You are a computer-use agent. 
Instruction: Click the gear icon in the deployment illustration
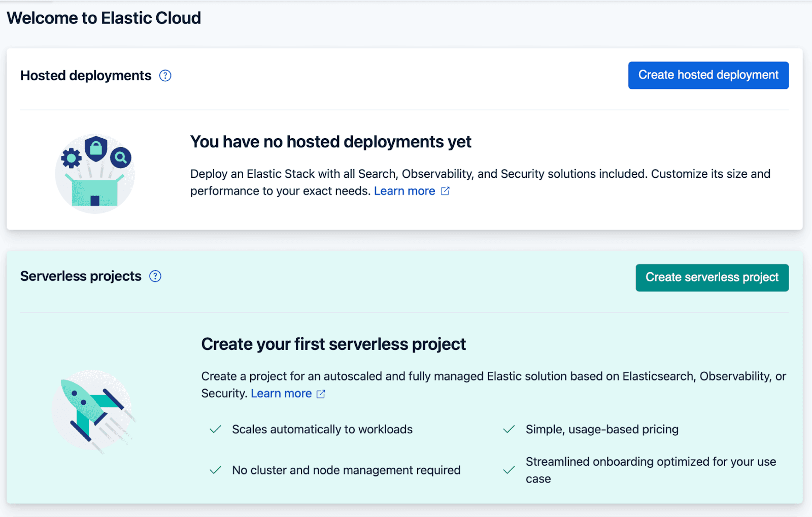[70, 158]
